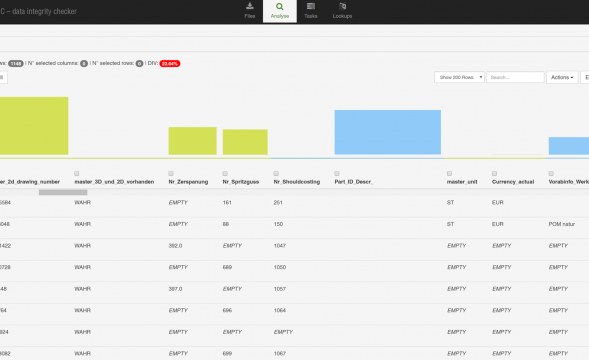Select the Nr_Shouldcosting cell 1064
Screen dimensions: 589x360
coord(280,310)
